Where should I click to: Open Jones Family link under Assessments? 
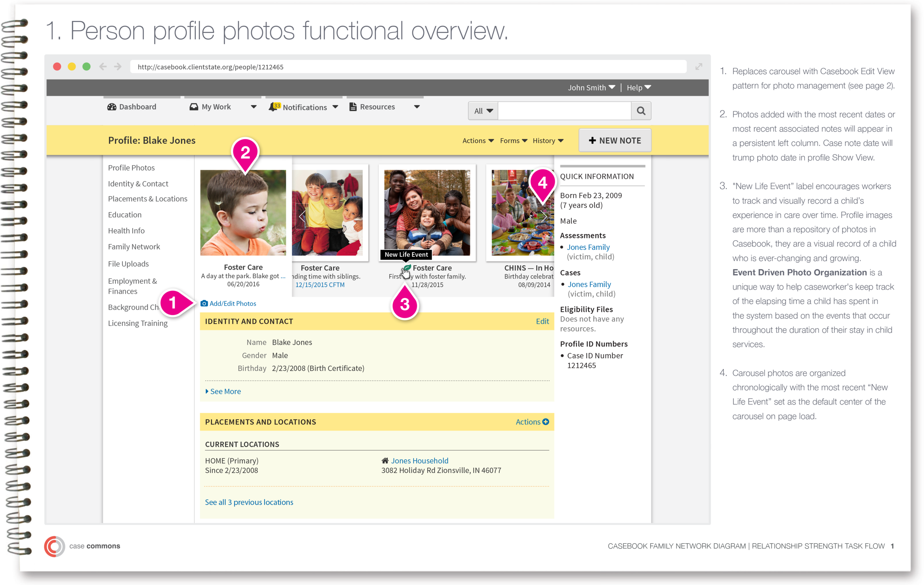tap(588, 247)
